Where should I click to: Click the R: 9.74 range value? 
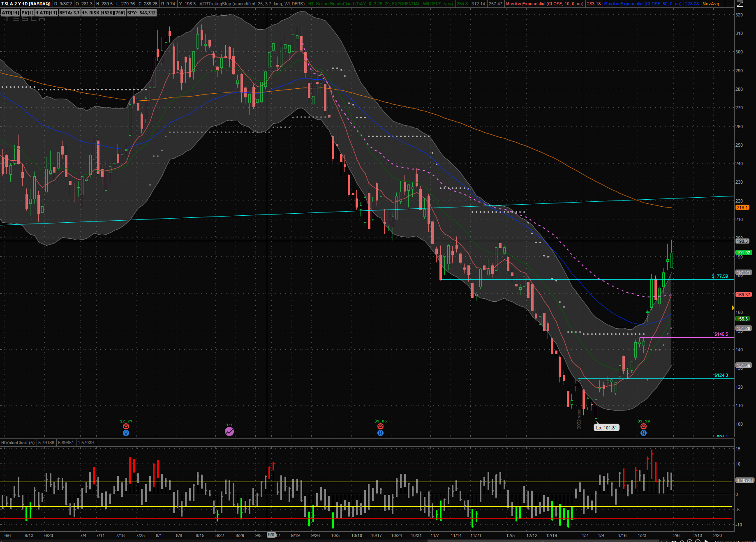[168, 4]
